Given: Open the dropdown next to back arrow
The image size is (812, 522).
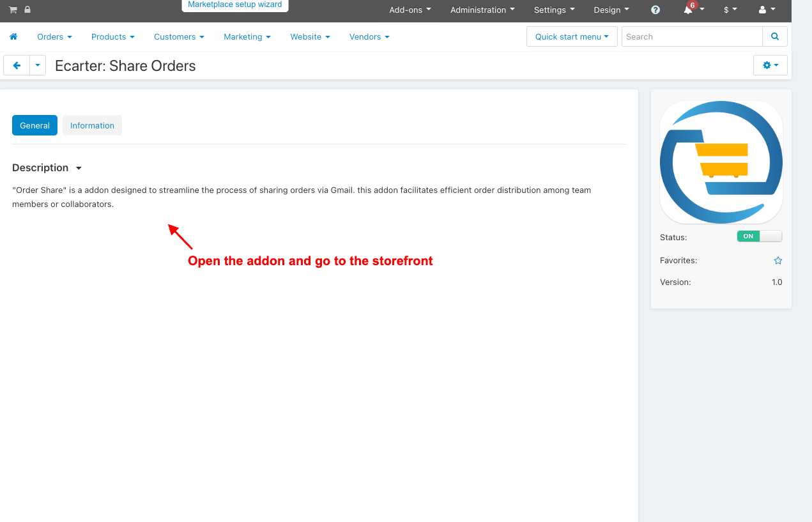Looking at the screenshot, I should (x=38, y=65).
